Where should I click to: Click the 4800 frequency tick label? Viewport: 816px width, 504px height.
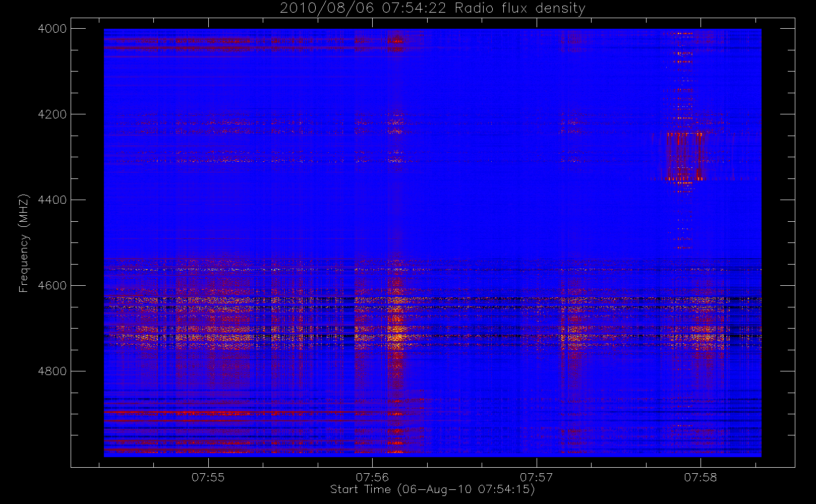[x=52, y=371]
